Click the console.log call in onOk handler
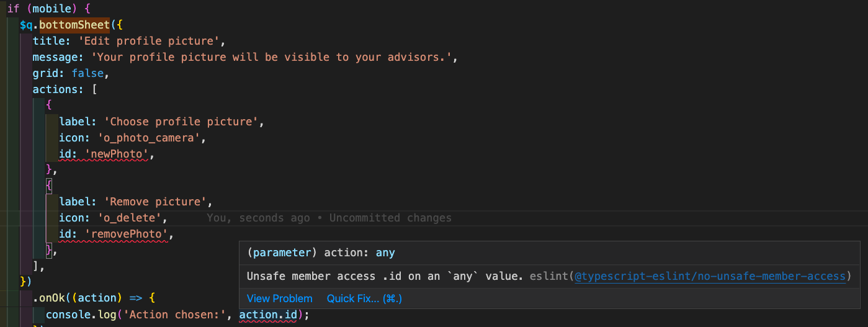868x327 pixels. pyautogui.click(x=81, y=315)
